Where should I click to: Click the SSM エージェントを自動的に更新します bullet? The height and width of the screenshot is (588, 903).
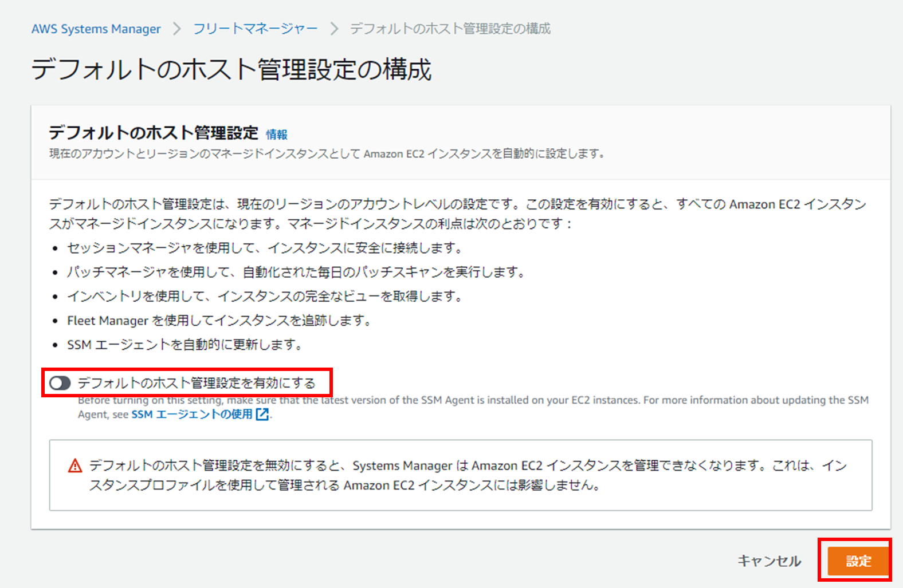tap(184, 345)
